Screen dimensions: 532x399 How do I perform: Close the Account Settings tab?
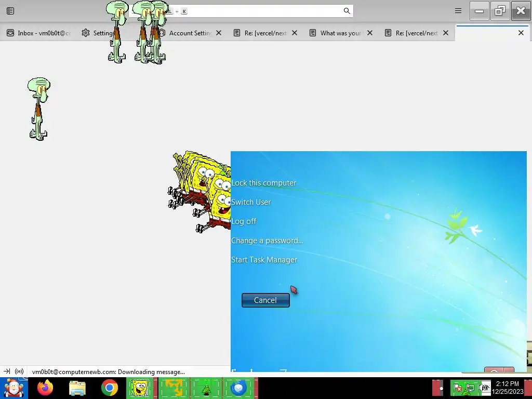click(x=219, y=33)
